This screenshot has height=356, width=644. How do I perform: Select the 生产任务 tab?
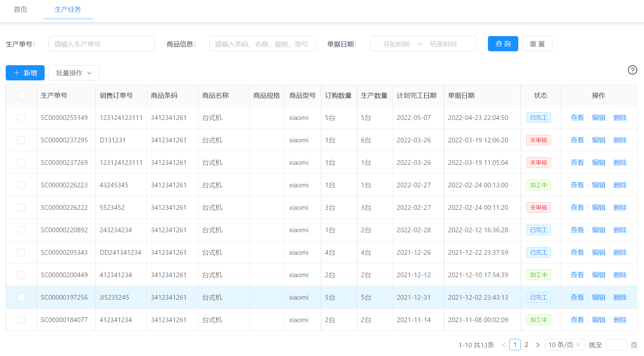68,9
